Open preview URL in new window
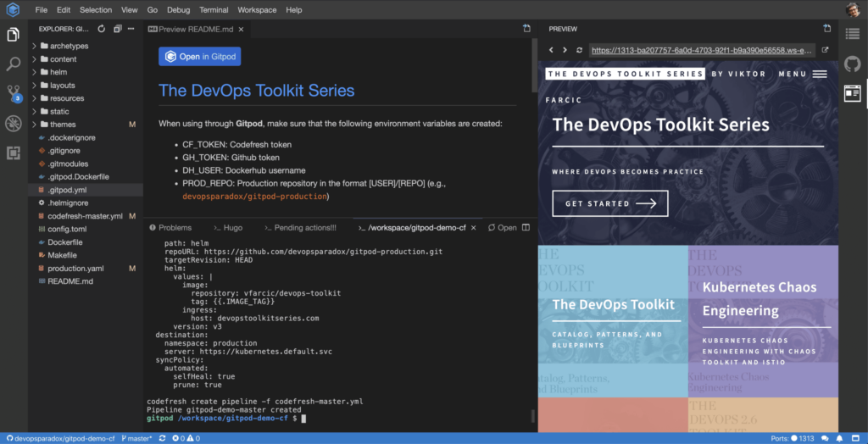 (x=825, y=50)
